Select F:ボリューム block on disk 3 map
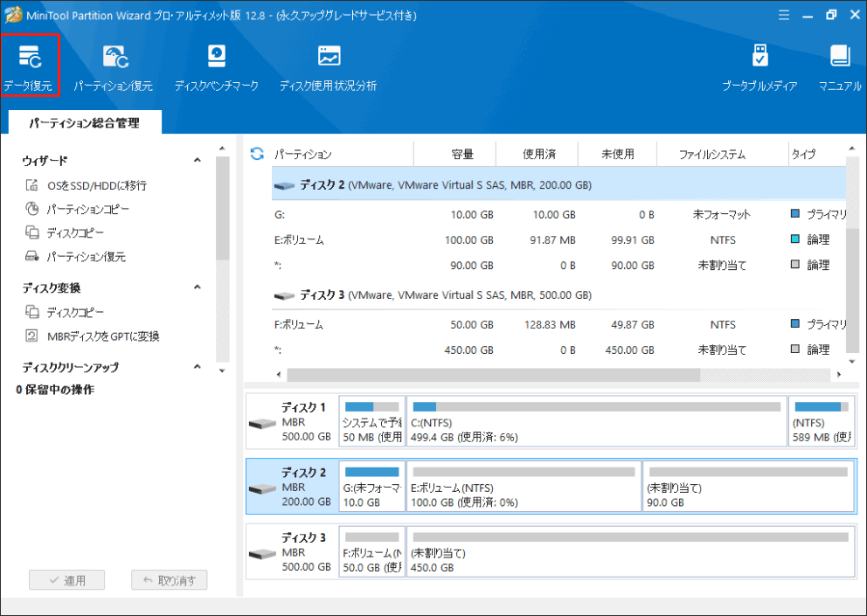 pyautogui.click(x=371, y=552)
